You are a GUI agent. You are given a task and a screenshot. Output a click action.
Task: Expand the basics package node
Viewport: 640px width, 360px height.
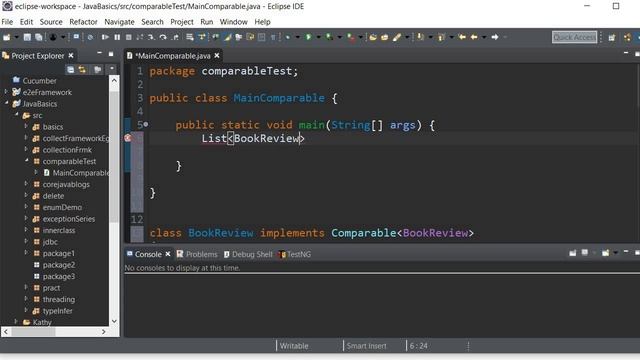(27, 126)
